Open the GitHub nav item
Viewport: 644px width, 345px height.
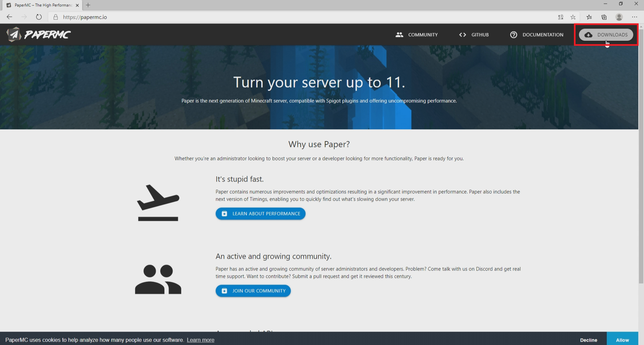[474, 35]
